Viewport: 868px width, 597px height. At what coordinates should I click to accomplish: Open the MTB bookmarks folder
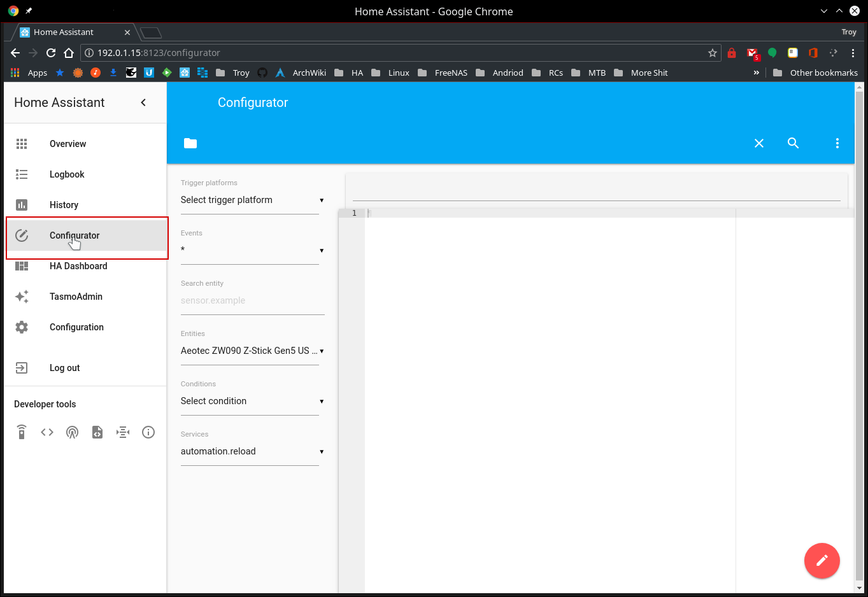pos(588,73)
